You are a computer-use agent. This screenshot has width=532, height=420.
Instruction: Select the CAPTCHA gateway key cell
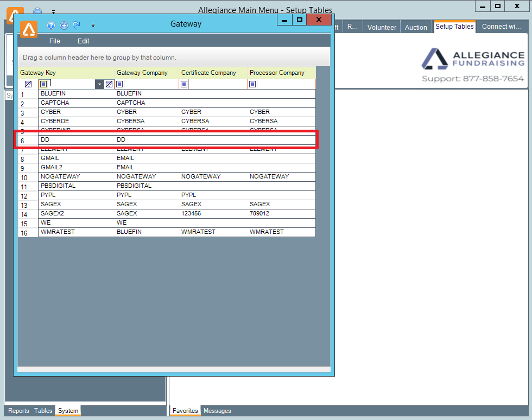point(77,103)
